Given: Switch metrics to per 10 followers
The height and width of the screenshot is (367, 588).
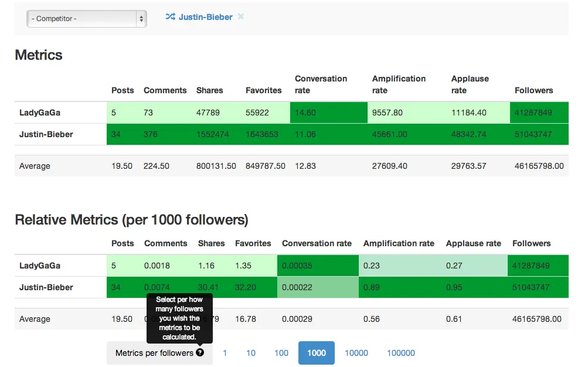Looking at the screenshot, I should (x=251, y=353).
